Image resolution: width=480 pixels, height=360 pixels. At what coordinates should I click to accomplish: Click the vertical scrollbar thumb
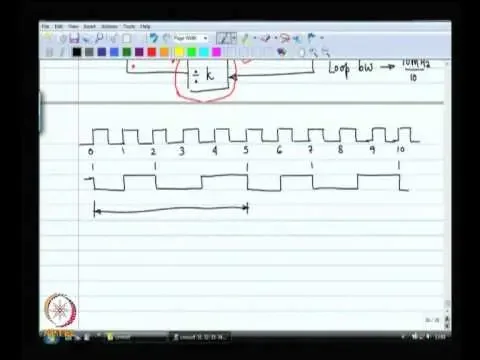click(x=447, y=304)
